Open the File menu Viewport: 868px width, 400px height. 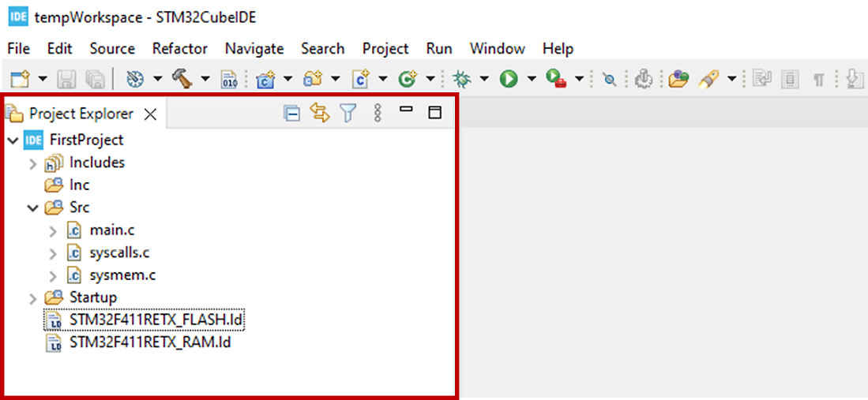[x=19, y=49]
